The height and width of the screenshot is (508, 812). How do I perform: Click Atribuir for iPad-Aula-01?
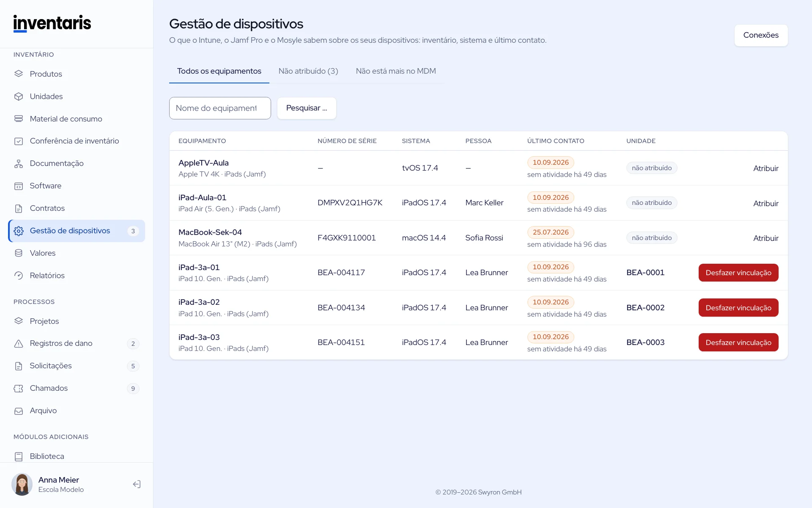point(765,203)
